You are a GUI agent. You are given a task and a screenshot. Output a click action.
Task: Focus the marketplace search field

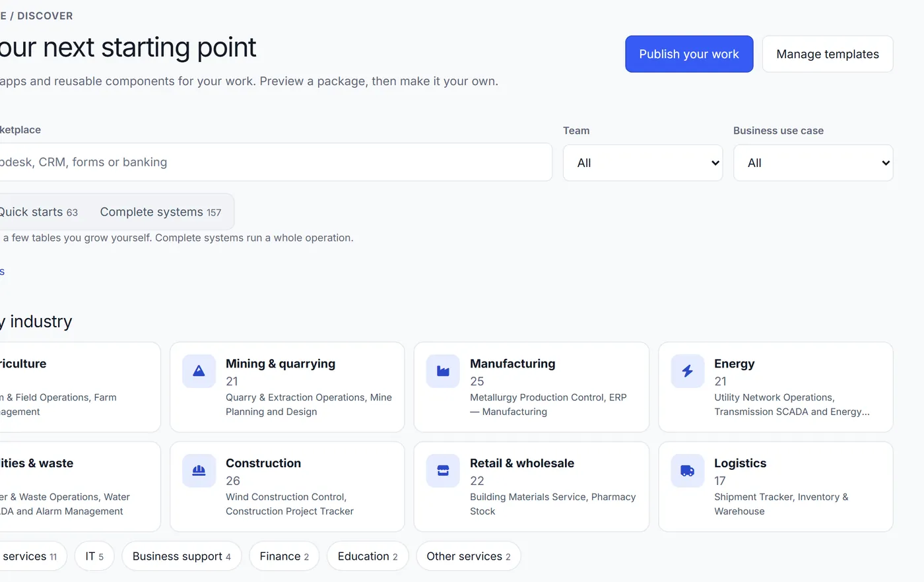276,162
